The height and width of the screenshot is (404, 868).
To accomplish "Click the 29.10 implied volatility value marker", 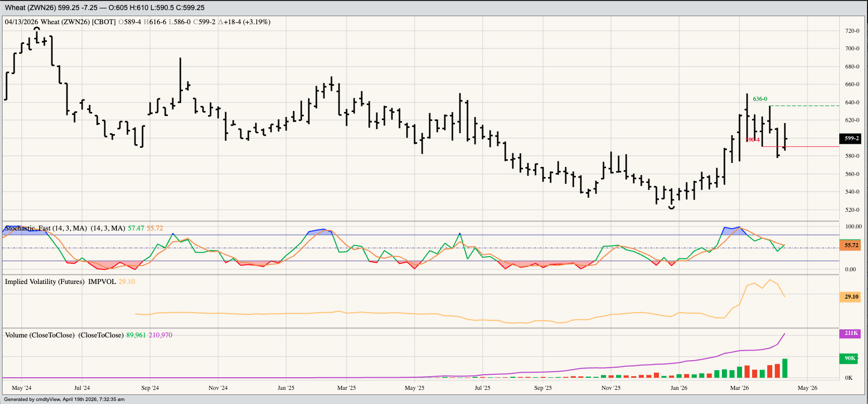I will tap(851, 297).
